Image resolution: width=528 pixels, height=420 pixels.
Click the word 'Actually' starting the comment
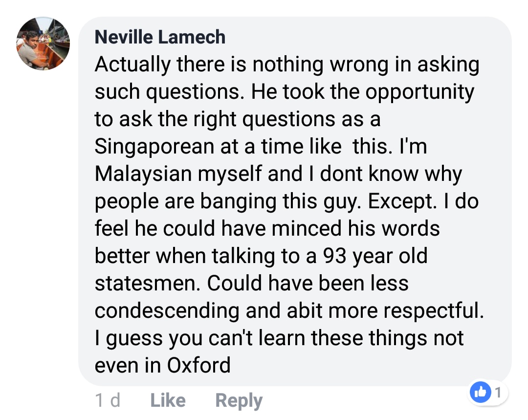(x=126, y=65)
